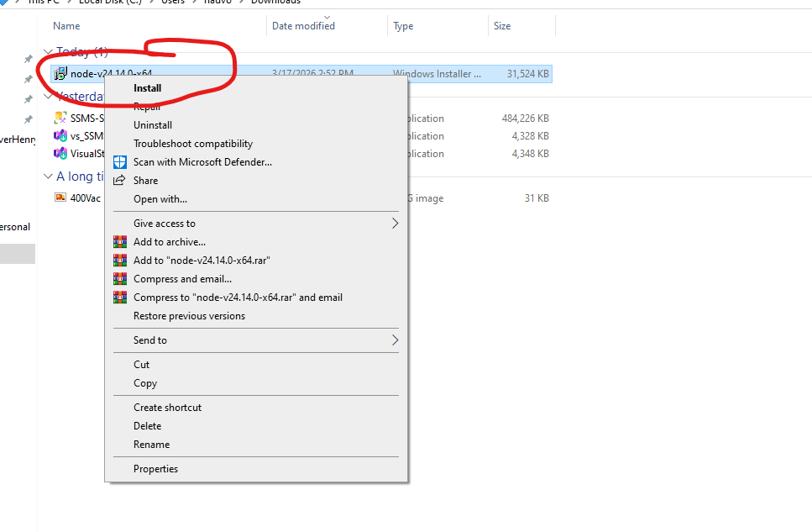The width and height of the screenshot is (812, 532).
Task: Click the WinRAR icon beside Add to archive
Action: [x=120, y=242]
